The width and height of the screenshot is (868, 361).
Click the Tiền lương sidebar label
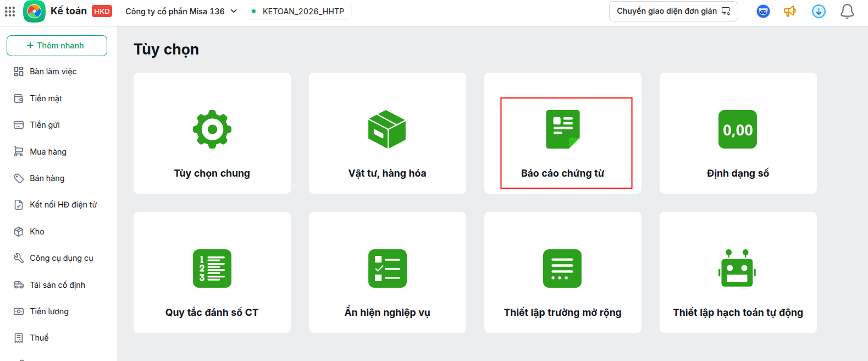click(49, 311)
